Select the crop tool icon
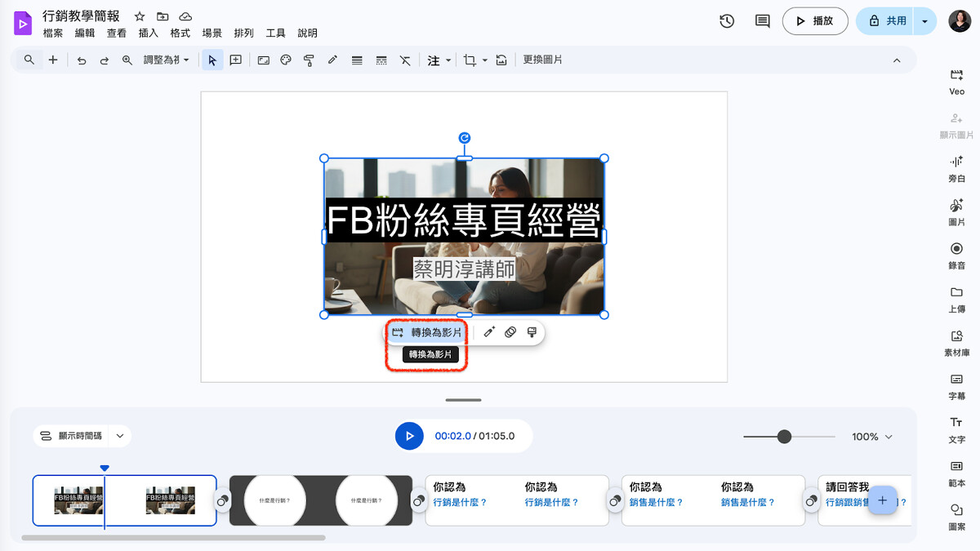The image size is (980, 551). (470, 60)
